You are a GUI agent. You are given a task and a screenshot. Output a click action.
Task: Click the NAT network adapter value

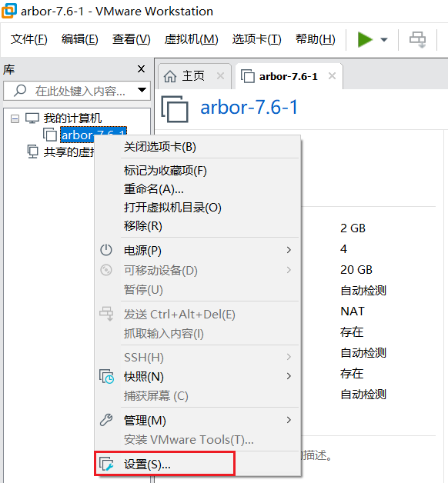tap(353, 311)
